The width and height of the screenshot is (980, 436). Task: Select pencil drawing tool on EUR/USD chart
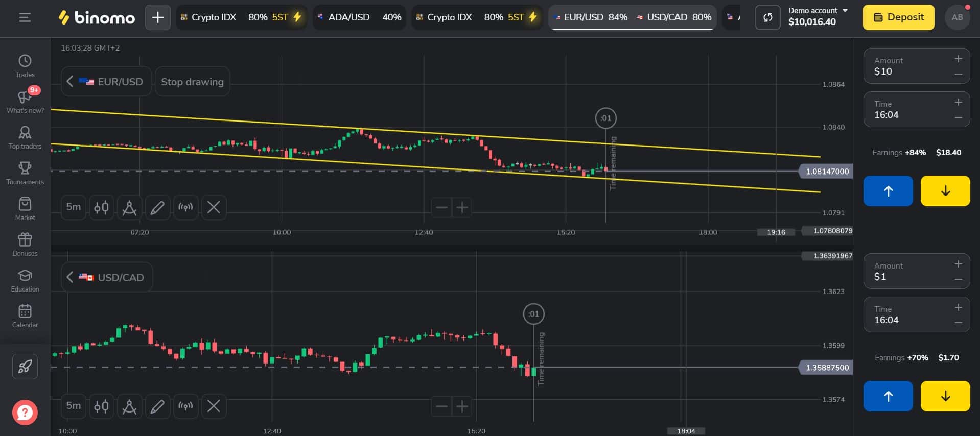coord(157,207)
